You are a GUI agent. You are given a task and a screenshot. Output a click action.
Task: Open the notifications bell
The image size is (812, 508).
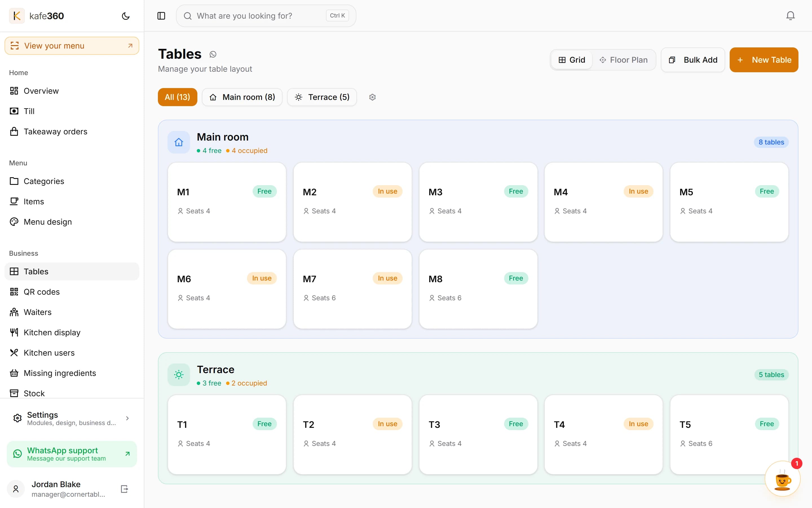click(x=790, y=16)
